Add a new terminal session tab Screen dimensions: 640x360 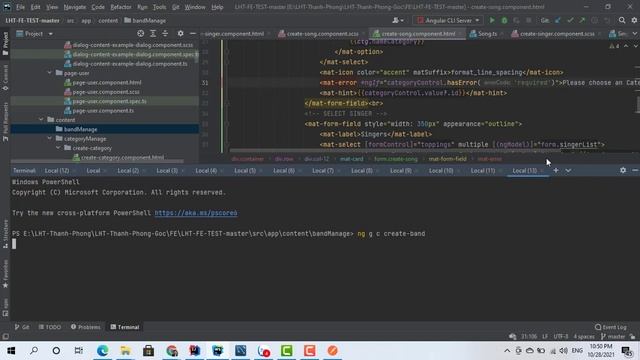[x=556, y=170]
